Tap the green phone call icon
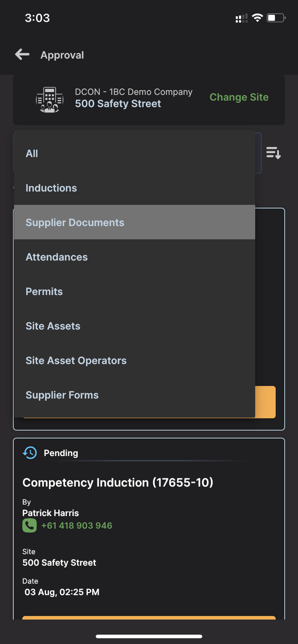 pos(29,525)
